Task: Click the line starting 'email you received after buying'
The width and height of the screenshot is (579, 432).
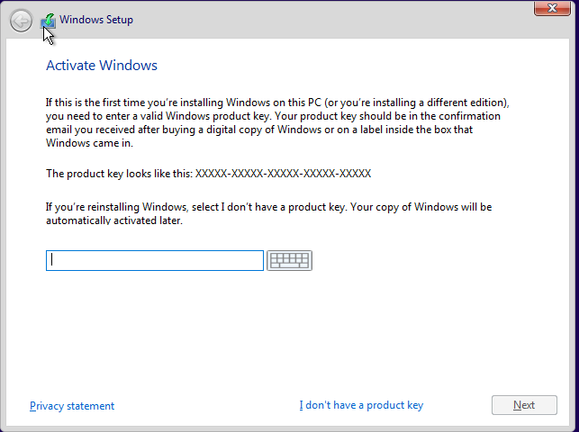Action: pyautogui.click(x=259, y=130)
